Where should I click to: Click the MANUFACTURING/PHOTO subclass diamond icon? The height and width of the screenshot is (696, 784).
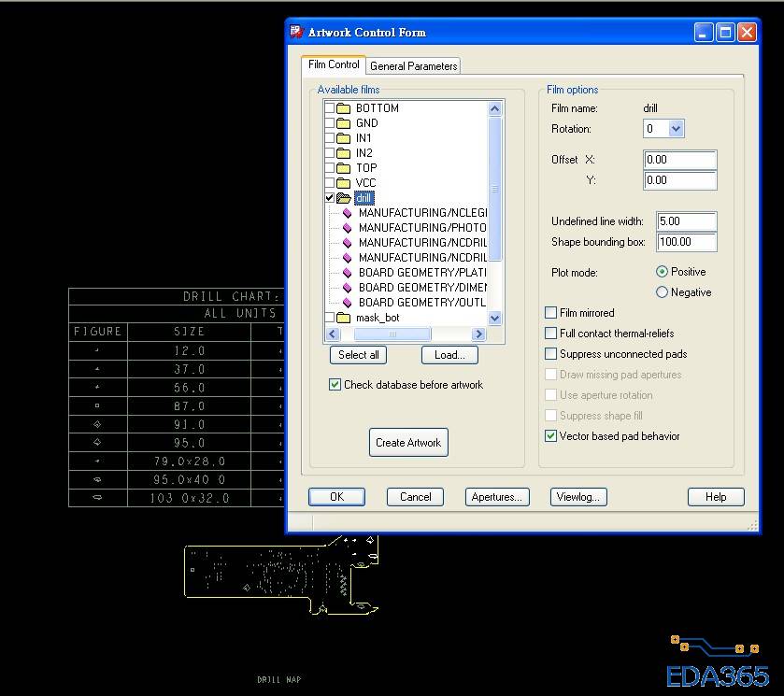(348, 228)
